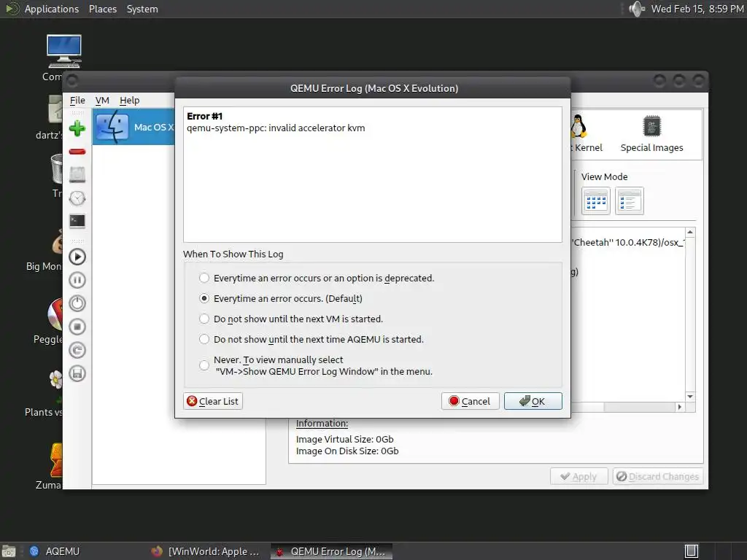Image resolution: width=747 pixels, height=560 pixels.
Task: Open the Applications menu in top panel
Action: click(52, 9)
